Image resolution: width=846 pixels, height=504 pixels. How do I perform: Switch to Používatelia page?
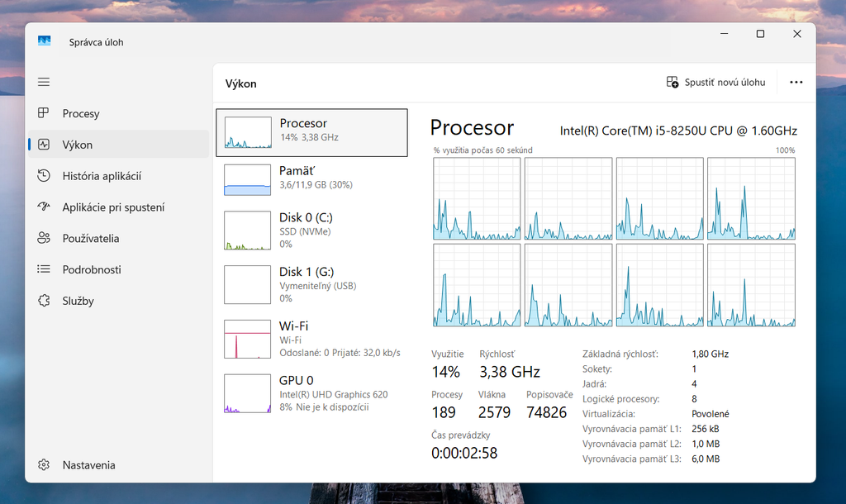point(91,239)
